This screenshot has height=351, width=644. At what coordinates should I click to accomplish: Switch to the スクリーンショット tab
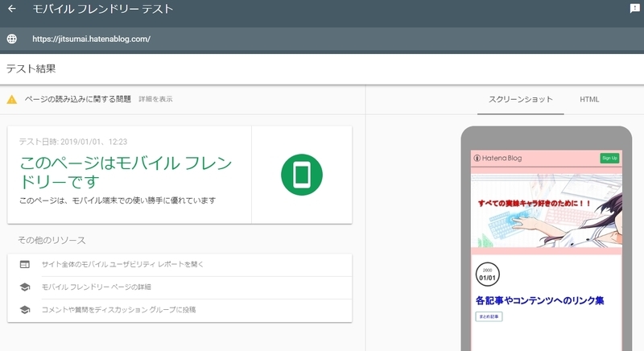pos(520,99)
